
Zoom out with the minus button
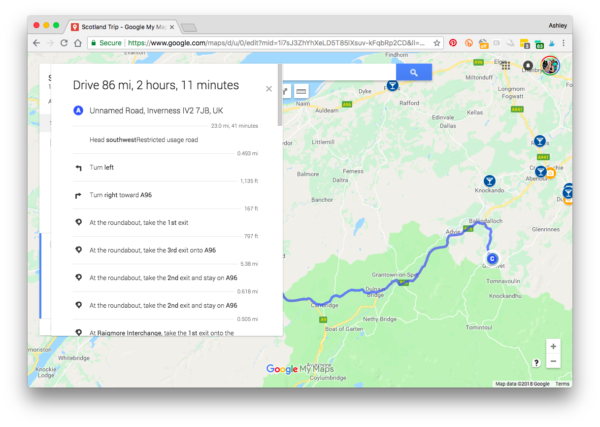(x=553, y=361)
